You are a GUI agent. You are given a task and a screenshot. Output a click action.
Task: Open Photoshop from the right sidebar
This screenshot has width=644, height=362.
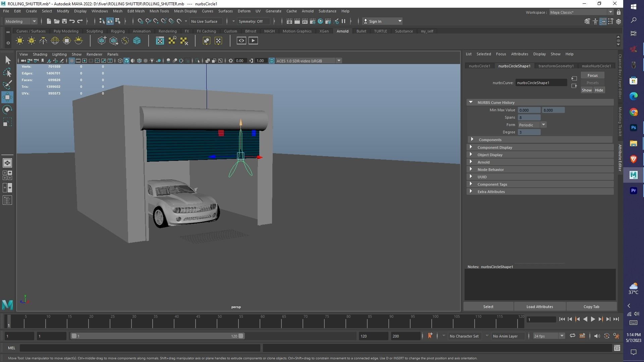pos(633,128)
